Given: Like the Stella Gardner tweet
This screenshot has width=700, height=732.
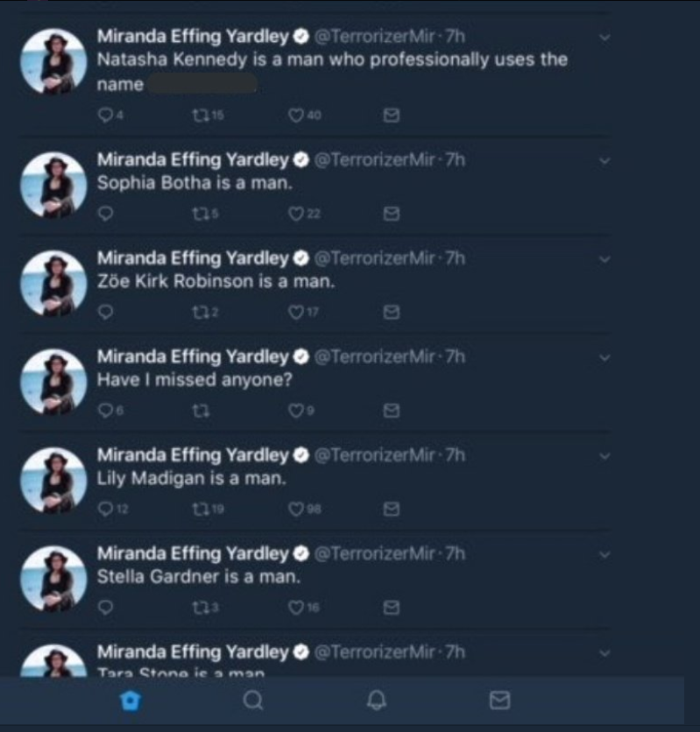Looking at the screenshot, I should click(295, 608).
